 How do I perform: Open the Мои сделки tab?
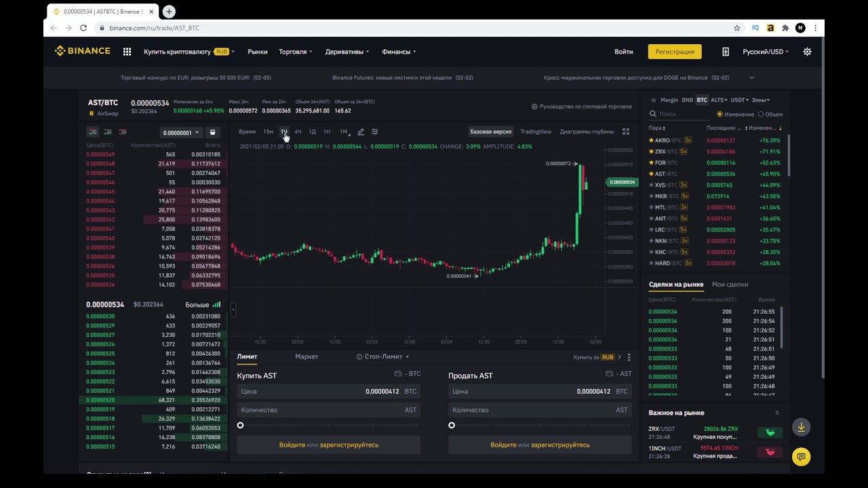click(x=730, y=285)
